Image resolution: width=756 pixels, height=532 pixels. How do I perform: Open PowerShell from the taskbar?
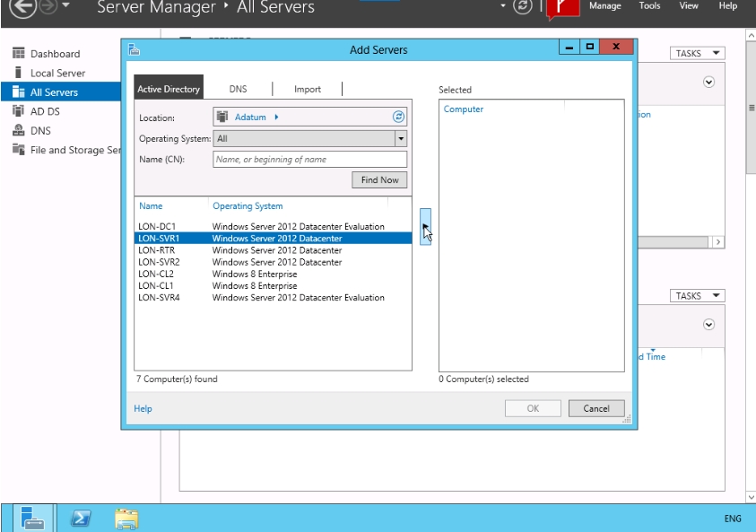coord(81,519)
